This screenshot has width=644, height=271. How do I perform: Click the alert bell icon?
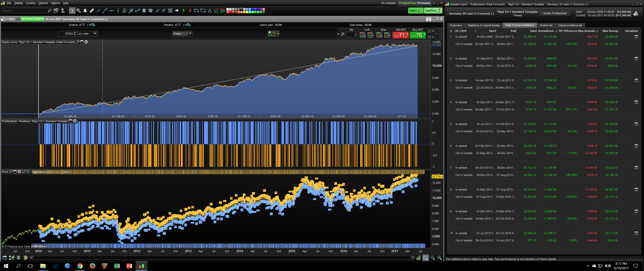[85, 11]
